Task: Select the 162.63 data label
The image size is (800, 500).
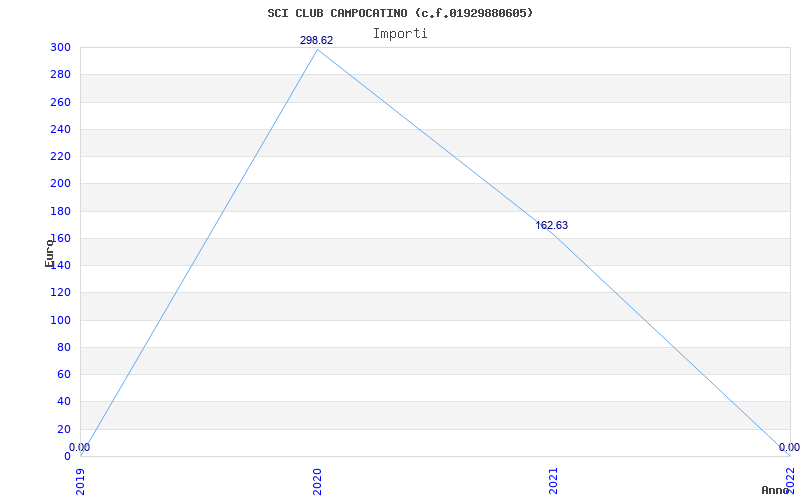Action: point(552,226)
